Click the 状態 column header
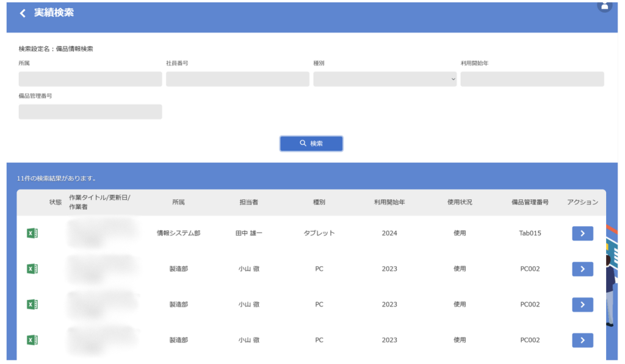Viewport: 625px width, 364px height. point(56,202)
